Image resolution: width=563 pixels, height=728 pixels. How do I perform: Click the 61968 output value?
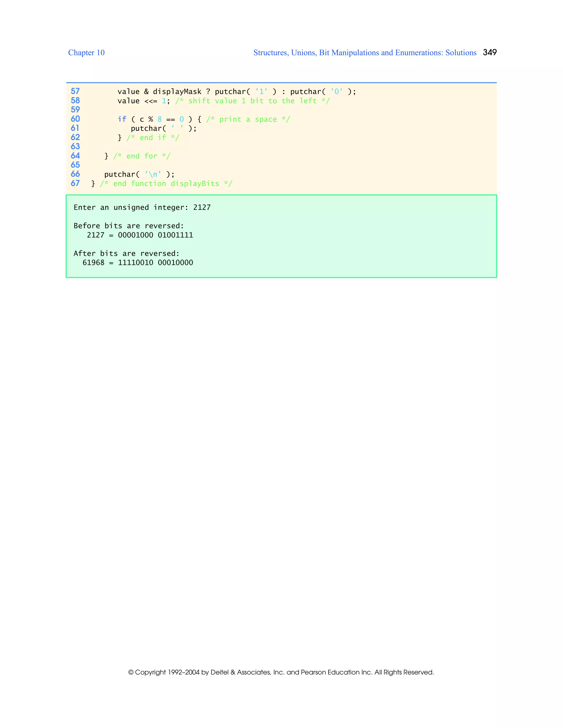pyautogui.click(x=93, y=263)
